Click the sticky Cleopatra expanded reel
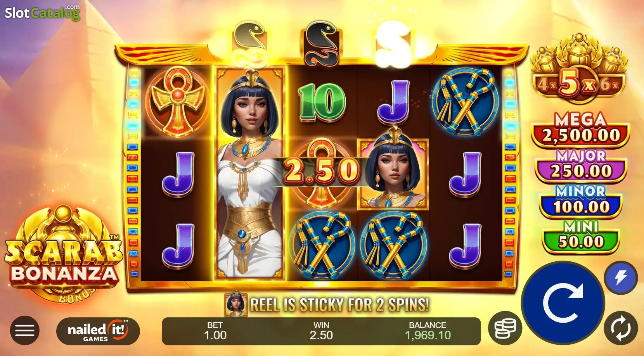 point(249,173)
